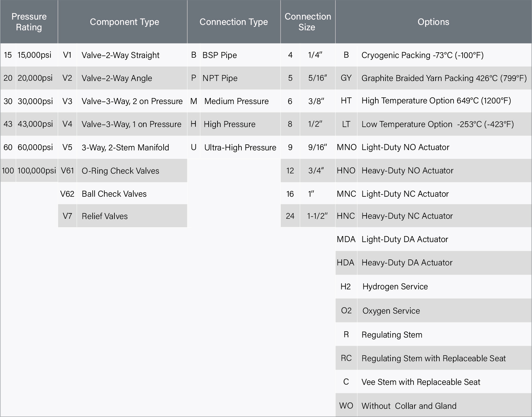Select the 15,000psi pressure rating cell

click(x=34, y=55)
